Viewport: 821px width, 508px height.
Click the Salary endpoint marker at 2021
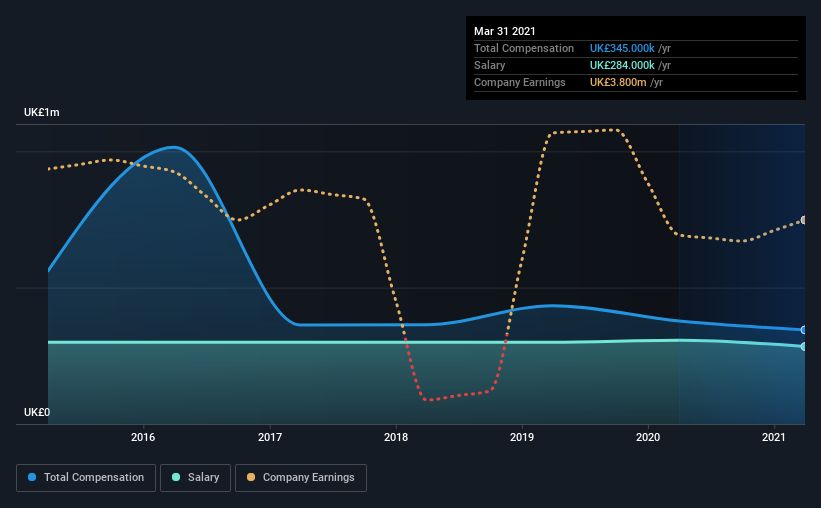point(803,347)
